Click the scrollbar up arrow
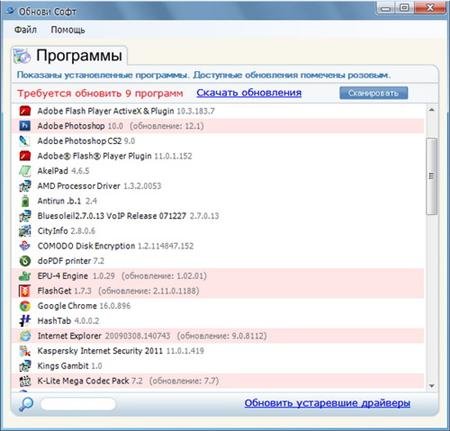This screenshot has width=450, height=431. point(432,109)
